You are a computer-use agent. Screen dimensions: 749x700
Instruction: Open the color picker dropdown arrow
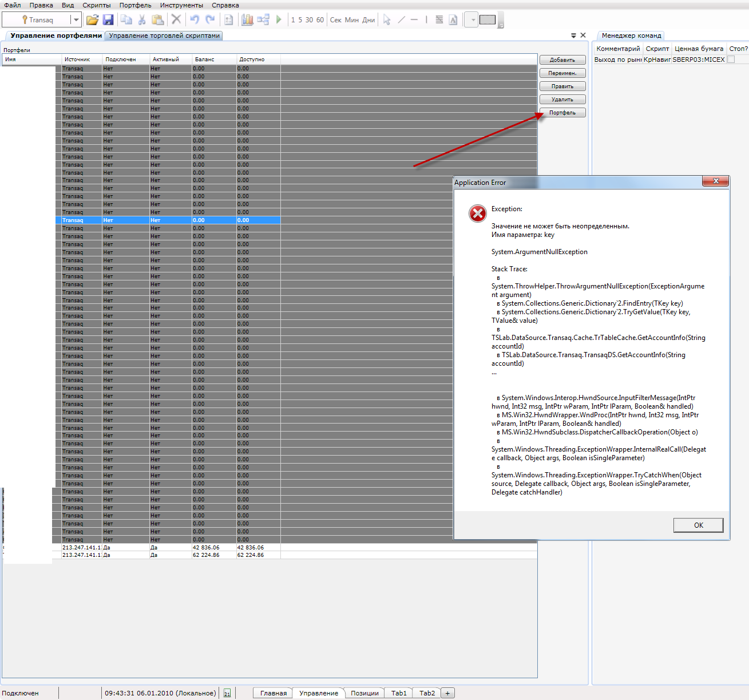pyautogui.click(x=473, y=20)
